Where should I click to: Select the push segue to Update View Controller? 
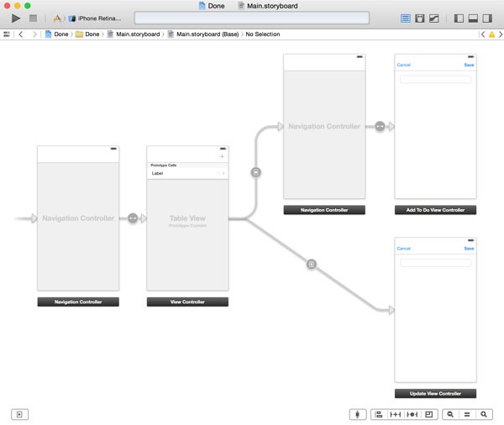(x=311, y=265)
